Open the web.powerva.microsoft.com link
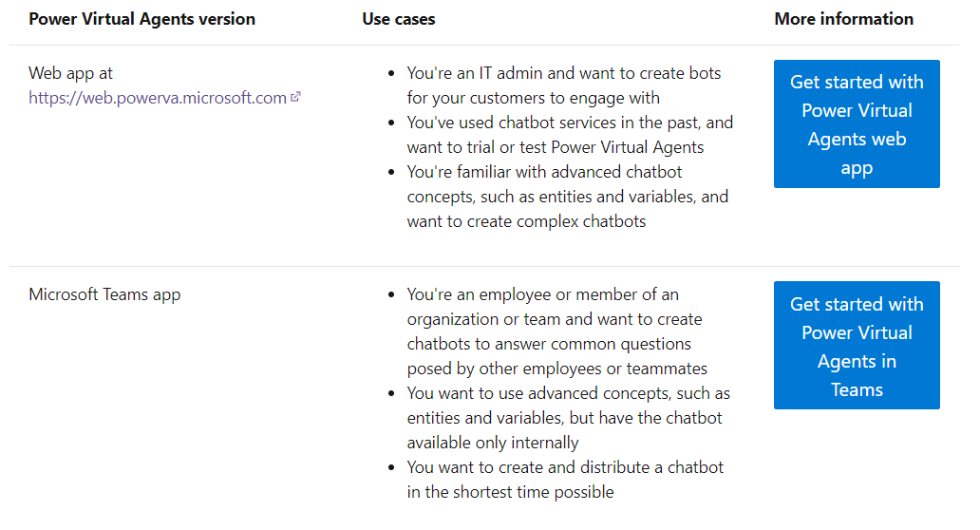The height and width of the screenshot is (530, 980). [x=158, y=98]
